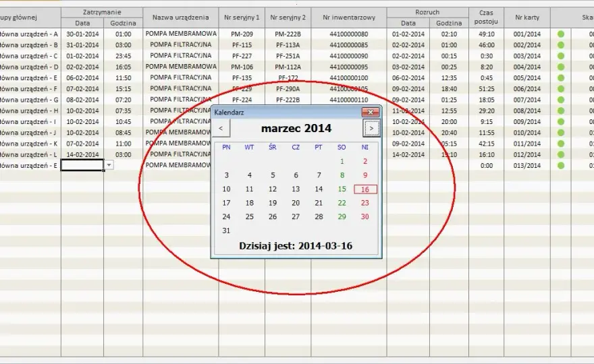Screen dimensions: 594x364
Task: Select inventory number 44100000090
Action: (x=349, y=56)
